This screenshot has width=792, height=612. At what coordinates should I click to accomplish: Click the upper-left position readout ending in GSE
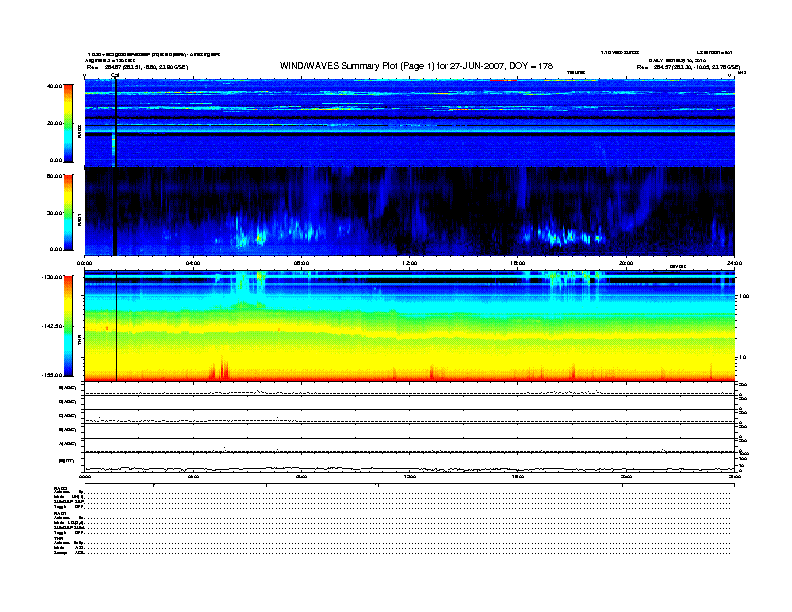pos(137,67)
